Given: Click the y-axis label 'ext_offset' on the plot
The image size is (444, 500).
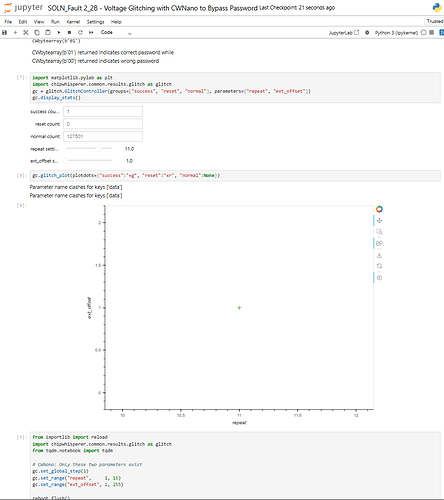Looking at the screenshot, I should 89,308.
